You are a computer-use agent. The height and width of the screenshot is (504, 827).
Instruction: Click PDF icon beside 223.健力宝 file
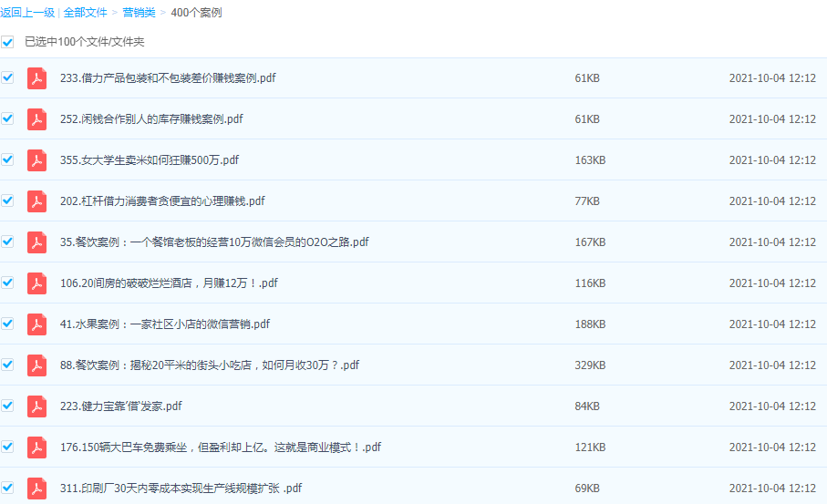36,406
